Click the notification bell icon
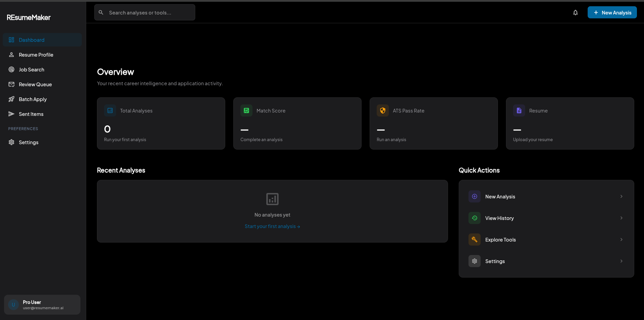The width and height of the screenshot is (644, 320). (x=575, y=12)
